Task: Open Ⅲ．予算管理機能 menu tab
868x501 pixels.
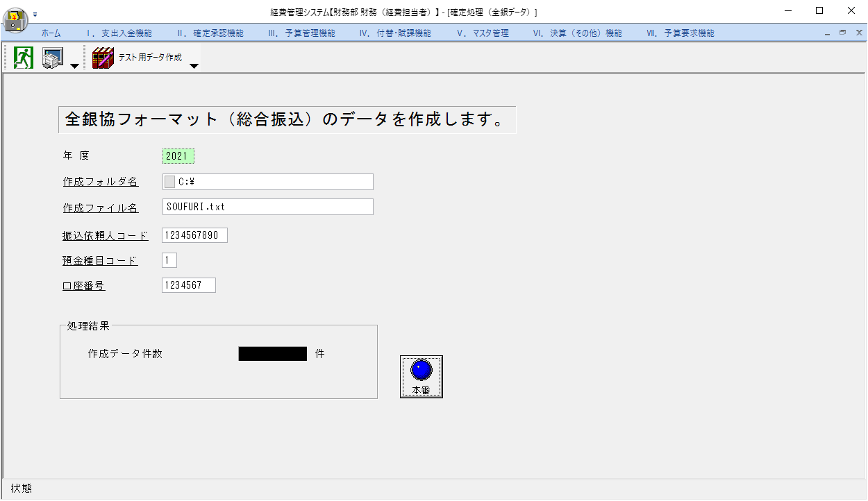Action: pos(301,33)
